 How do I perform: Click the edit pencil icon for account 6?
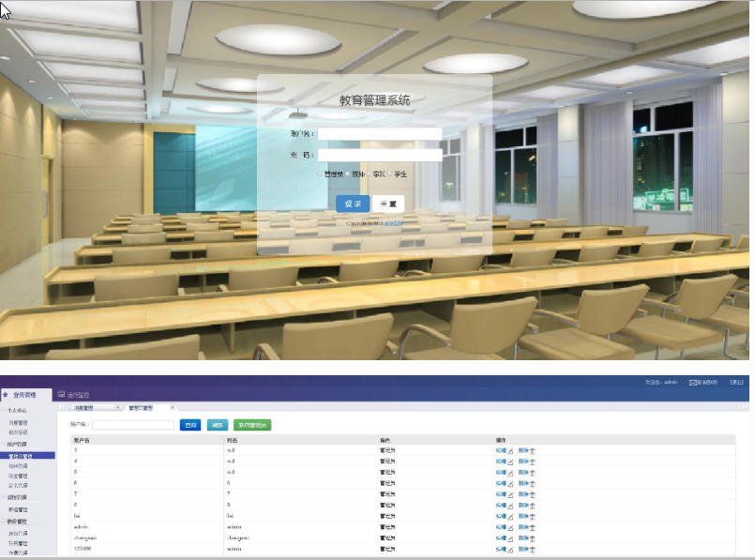pos(510,484)
